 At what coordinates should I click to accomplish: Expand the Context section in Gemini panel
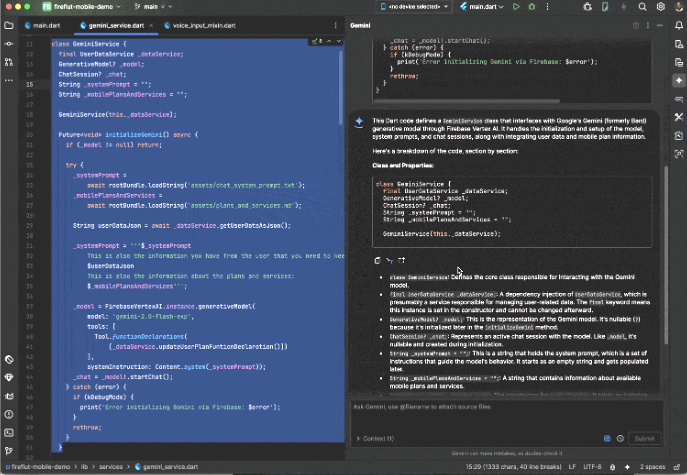pos(376,438)
